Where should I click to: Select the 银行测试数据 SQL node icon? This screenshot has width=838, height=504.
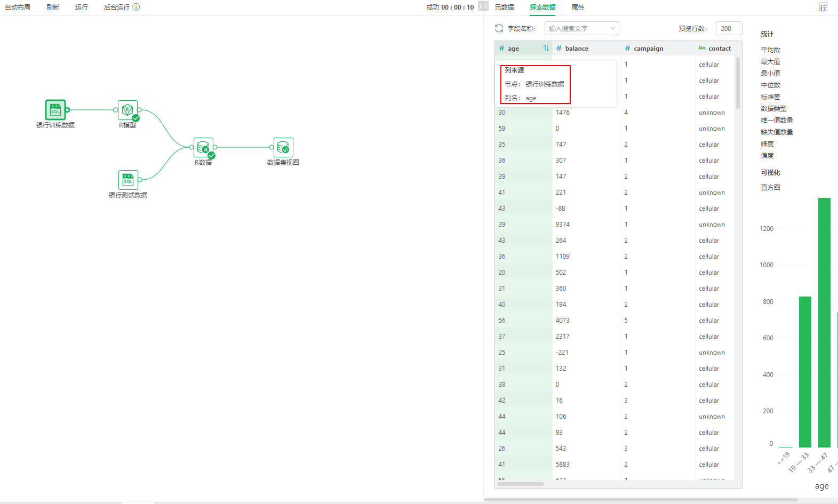(x=128, y=180)
